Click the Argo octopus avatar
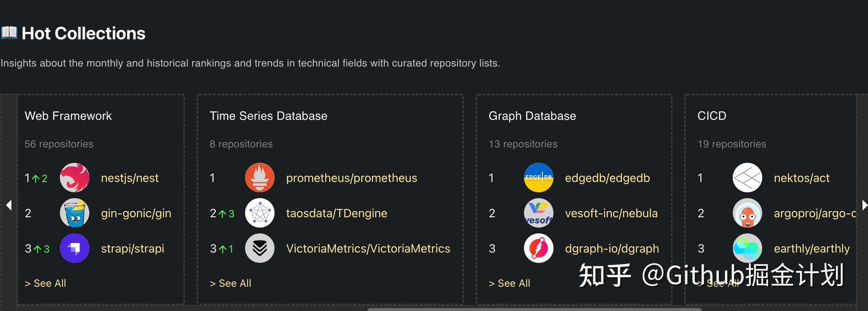 [x=747, y=213]
